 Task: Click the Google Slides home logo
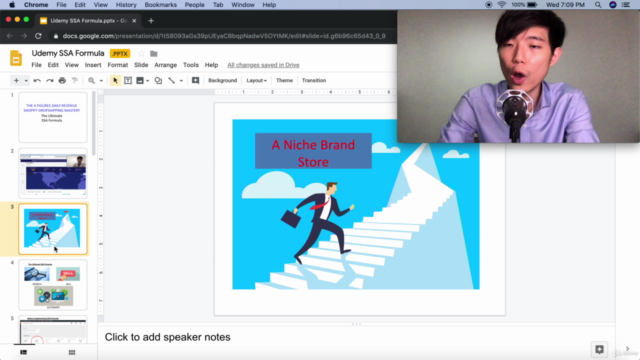16,58
